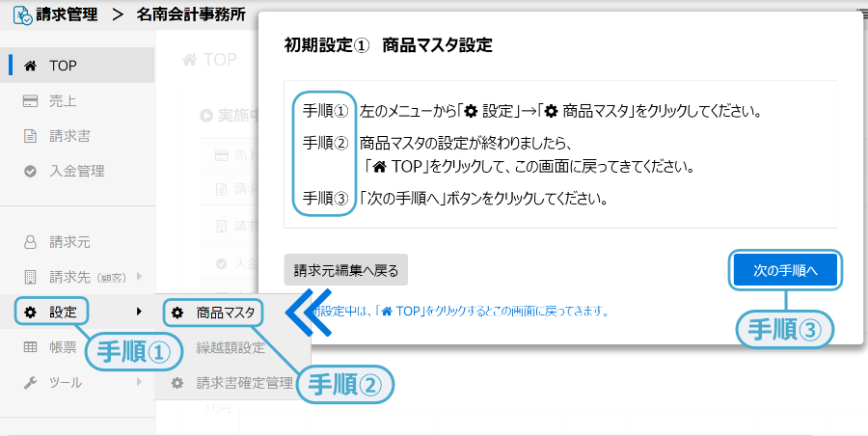Click the 請求先 building icon
This screenshot has height=436, width=868.
[x=30, y=277]
